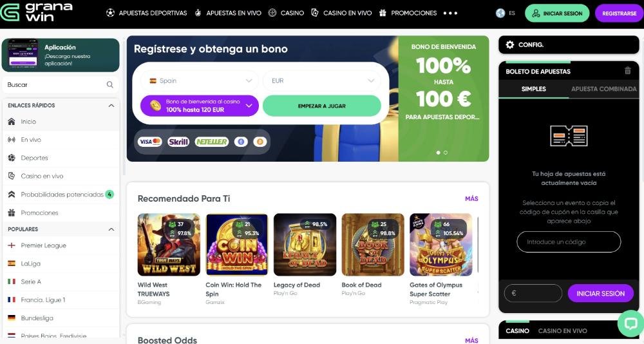This screenshot has width=644, height=344.
Task: Click the Granawin logo
Action: pos(37,12)
